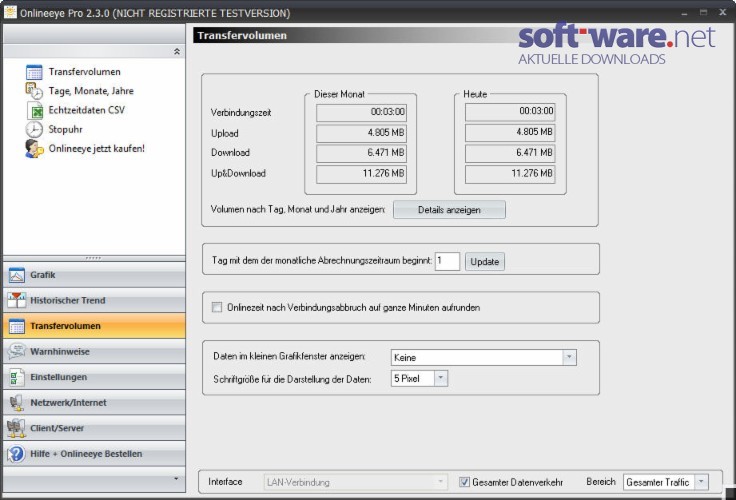Open the Einstellungen section
This screenshot has height=500, width=736.
(94, 377)
